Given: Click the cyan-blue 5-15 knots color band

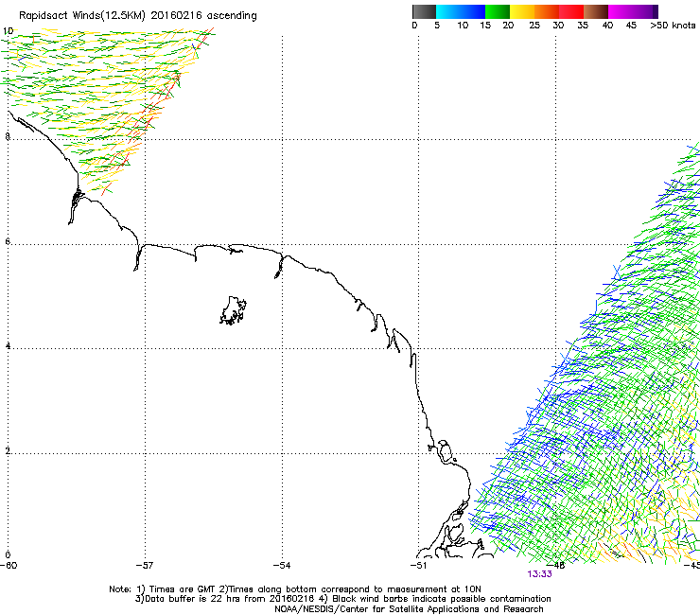Looking at the screenshot, I should [461, 11].
